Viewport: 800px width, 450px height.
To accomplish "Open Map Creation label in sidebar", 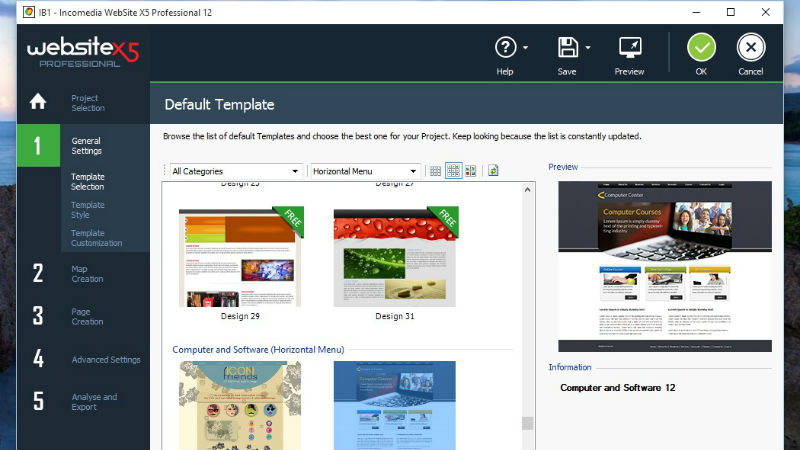I will (87, 274).
